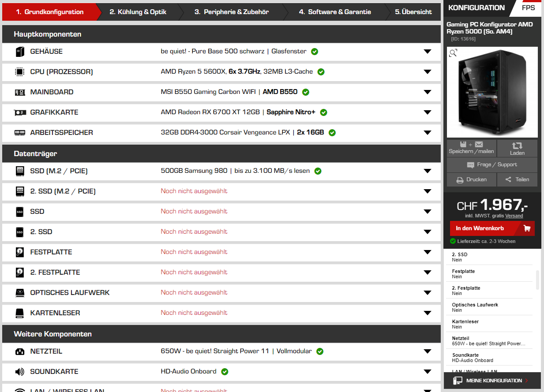Go to 3. Peripherie & Zubehör step
The image size is (544, 392).
(x=232, y=12)
